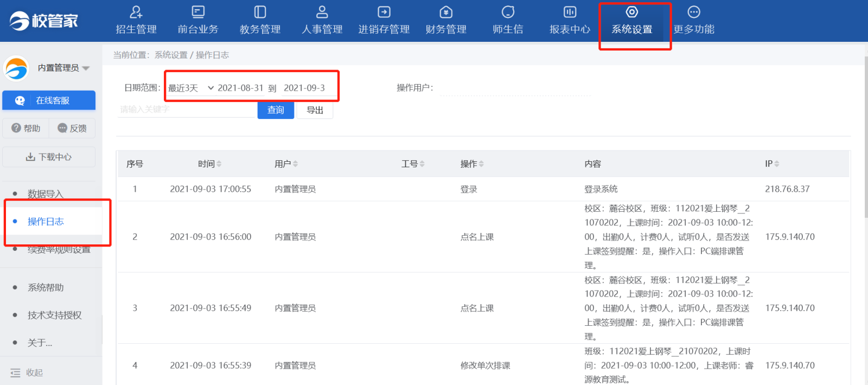868x385 pixels.
Task: Click the 下载中心 download icon
Action: (x=31, y=157)
